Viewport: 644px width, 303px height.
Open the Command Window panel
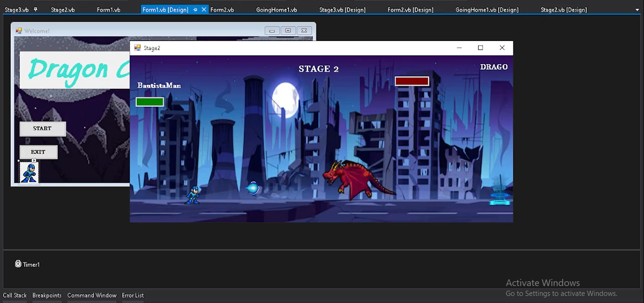91,295
